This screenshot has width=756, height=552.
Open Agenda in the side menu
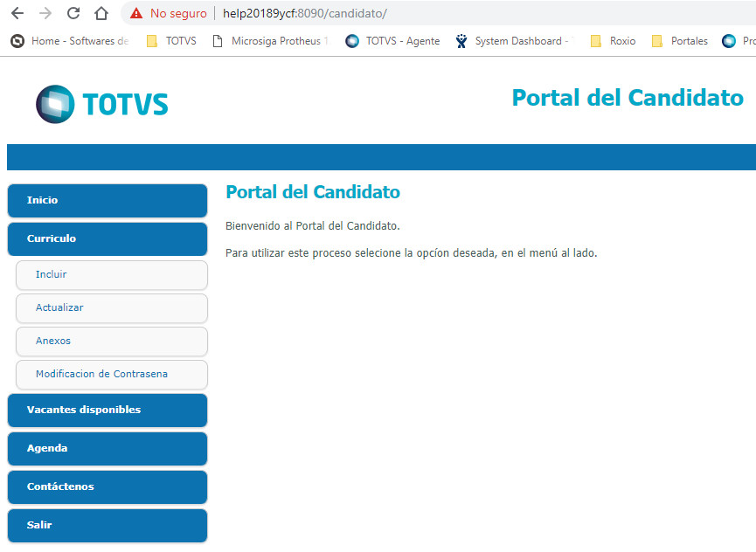(108, 449)
